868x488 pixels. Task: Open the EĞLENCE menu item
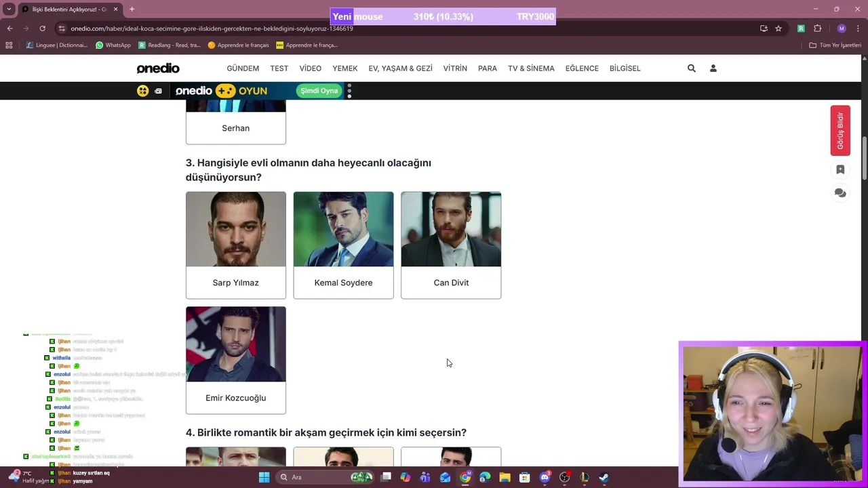click(x=582, y=68)
